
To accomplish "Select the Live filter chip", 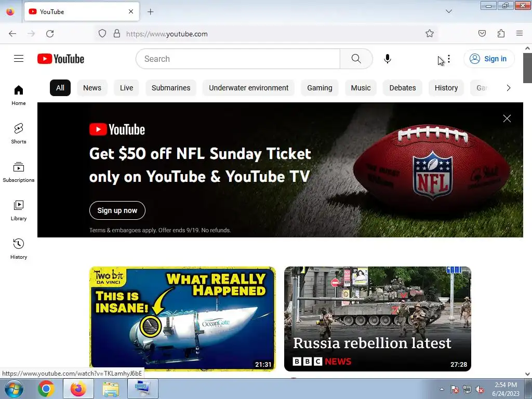I will coord(127,88).
